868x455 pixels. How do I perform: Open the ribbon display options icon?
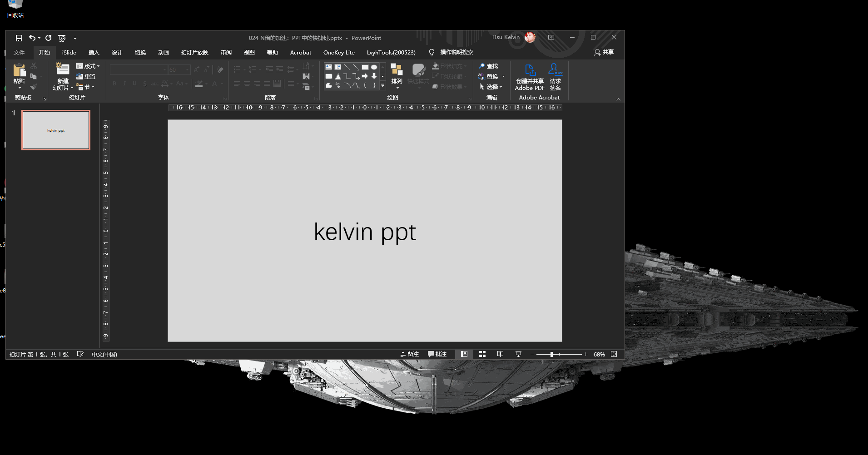tap(551, 37)
